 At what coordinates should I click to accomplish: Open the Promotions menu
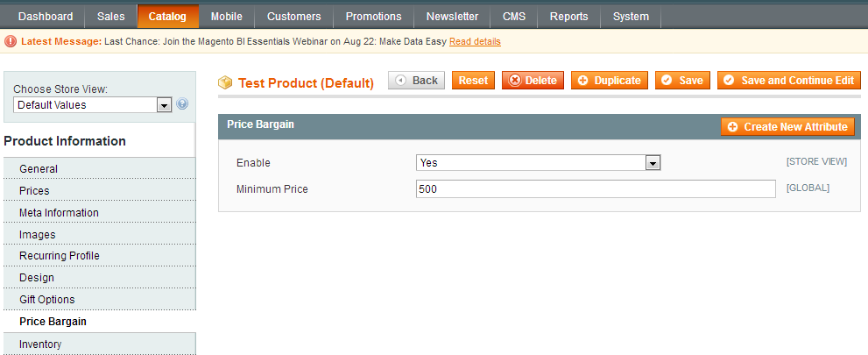[373, 17]
